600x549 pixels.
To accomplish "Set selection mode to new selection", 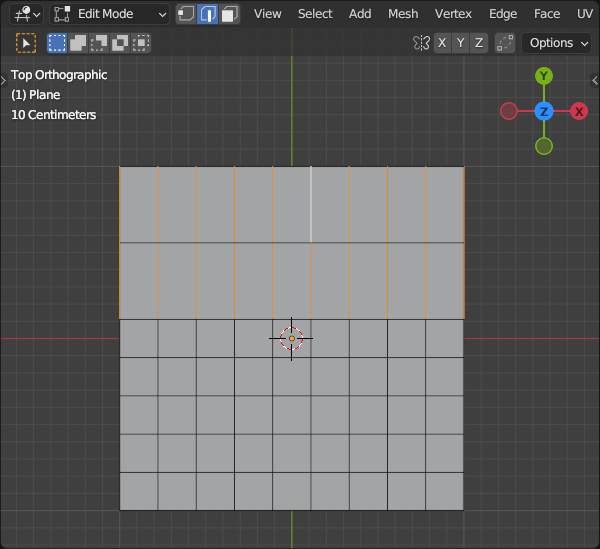I will [57, 43].
